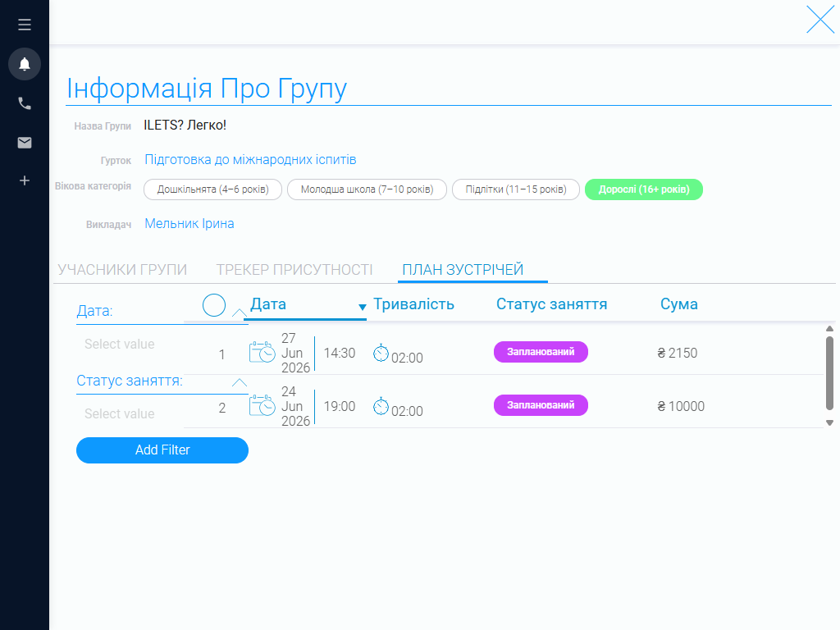Screen dimensions: 840x630
Task: Open notifications bell icon
Action: click(x=25, y=64)
